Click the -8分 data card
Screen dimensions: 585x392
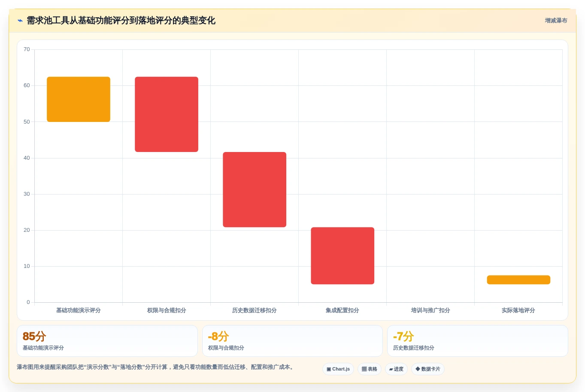(x=292, y=341)
